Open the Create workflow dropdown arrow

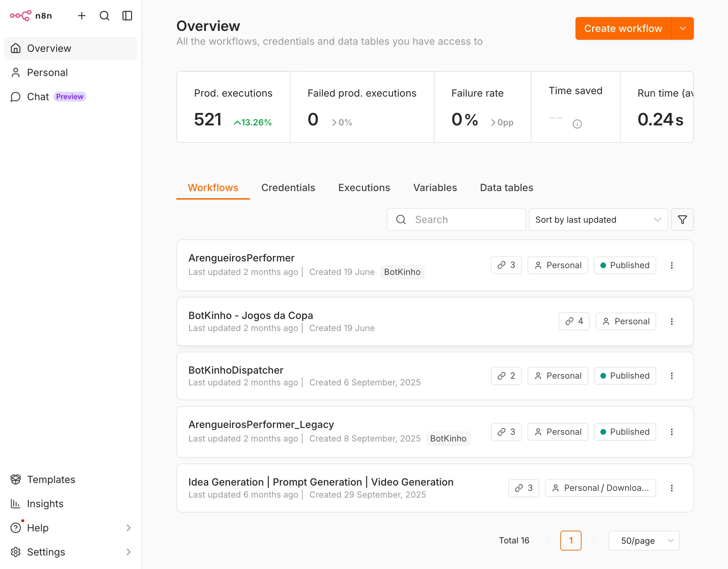coord(683,28)
